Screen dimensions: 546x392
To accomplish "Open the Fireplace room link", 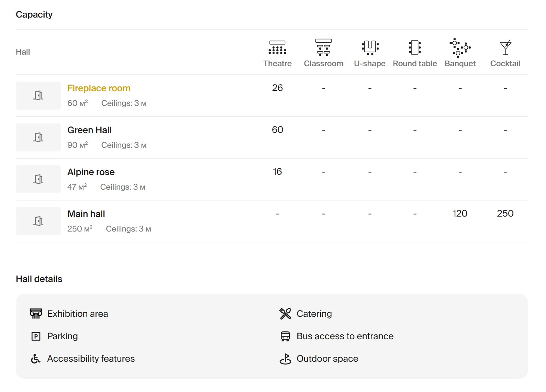I will click(x=99, y=88).
